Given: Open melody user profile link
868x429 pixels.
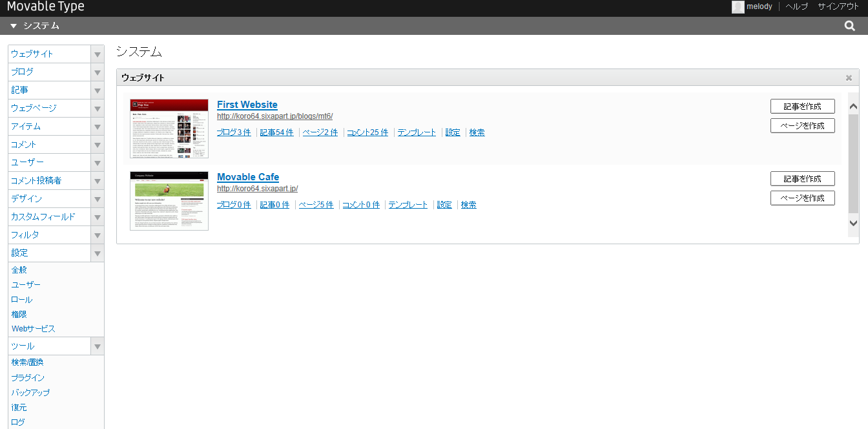Looking at the screenshot, I should [759, 6].
